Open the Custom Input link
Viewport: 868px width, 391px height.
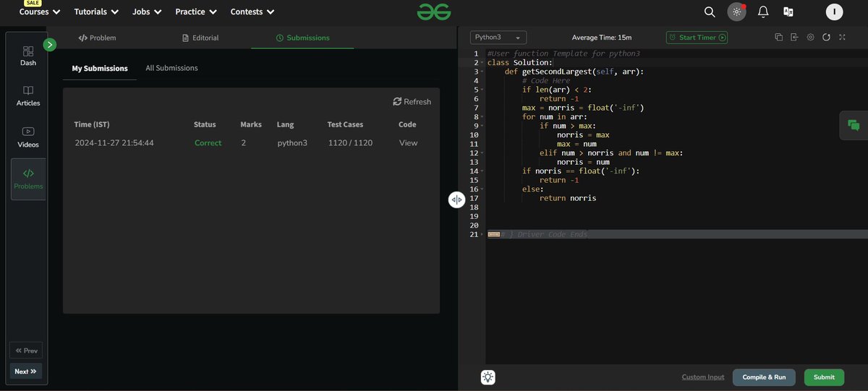[703, 377]
